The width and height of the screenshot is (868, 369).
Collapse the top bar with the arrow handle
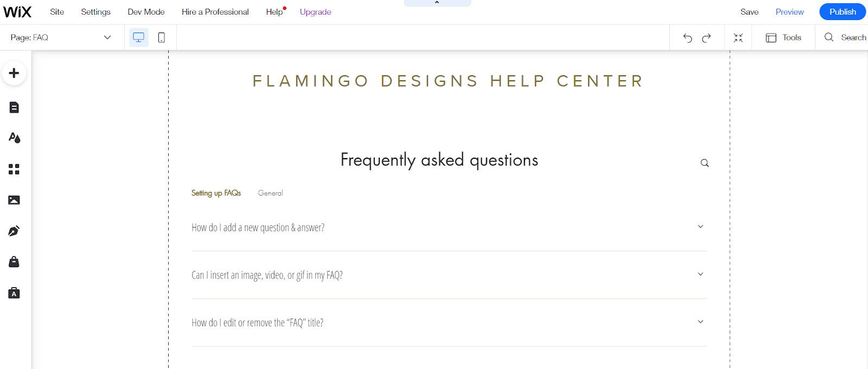pyautogui.click(x=437, y=3)
